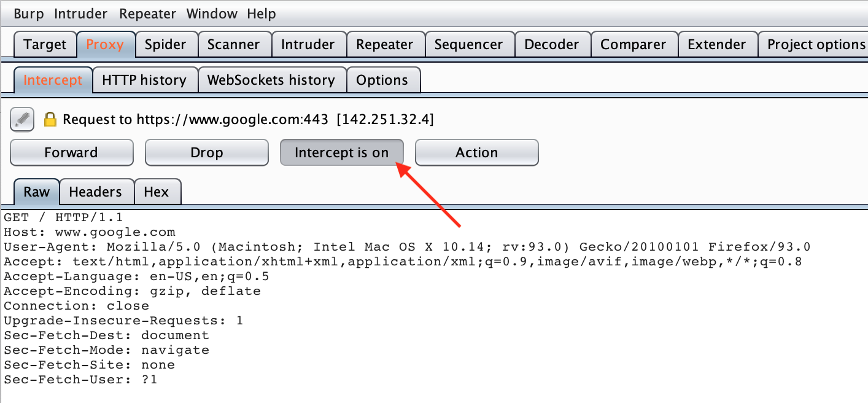868x403 pixels.
Task: Switch to the HTTP history tab
Action: 145,80
